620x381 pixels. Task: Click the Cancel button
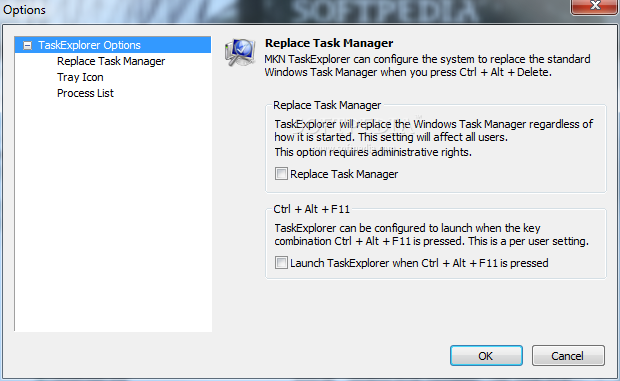point(568,356)
